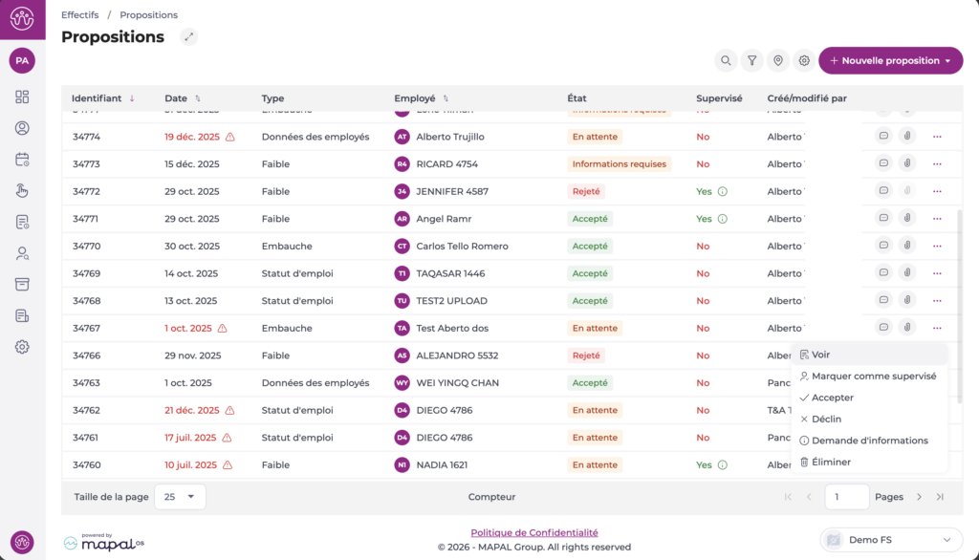Screen dimensions: 979x560
Task: Expand the page size 25 dropdown
Action: point(178,497)
